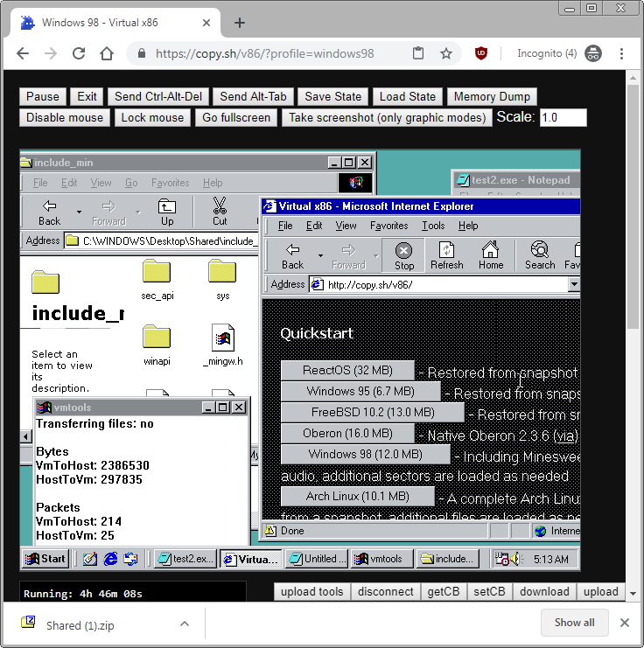
Task: Open Tools menu in Internet Explorer
Action: (x=433, y=226)
